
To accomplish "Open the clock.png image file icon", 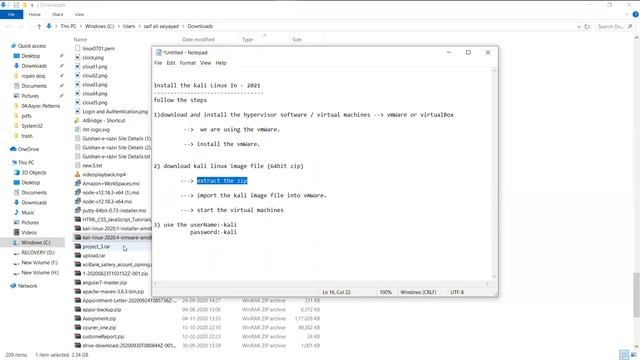I will (x=77, y=58).
